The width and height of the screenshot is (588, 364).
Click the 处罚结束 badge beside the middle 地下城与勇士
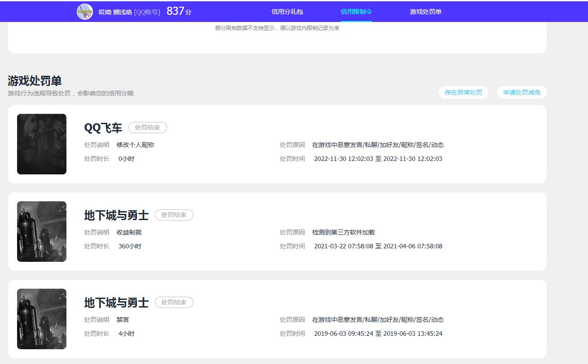pyautogui.click(x=174, y=215)
